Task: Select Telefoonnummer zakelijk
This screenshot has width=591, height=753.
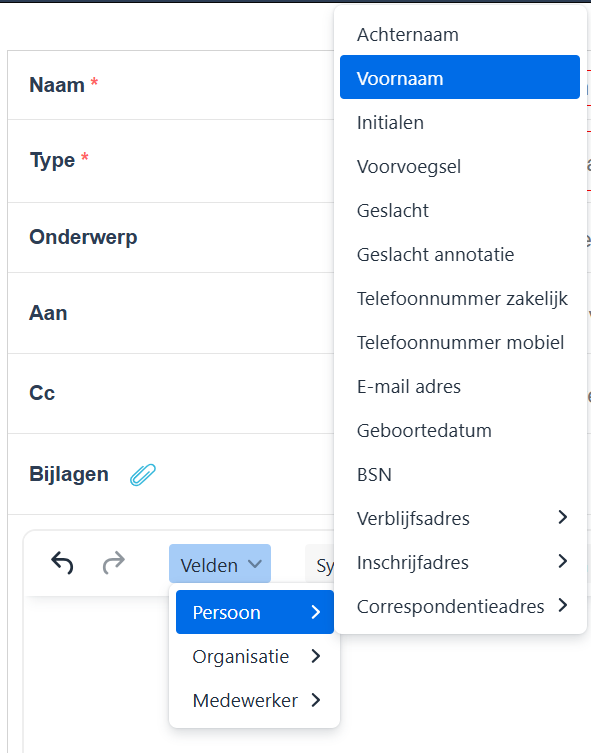Action: pos(460,298)
